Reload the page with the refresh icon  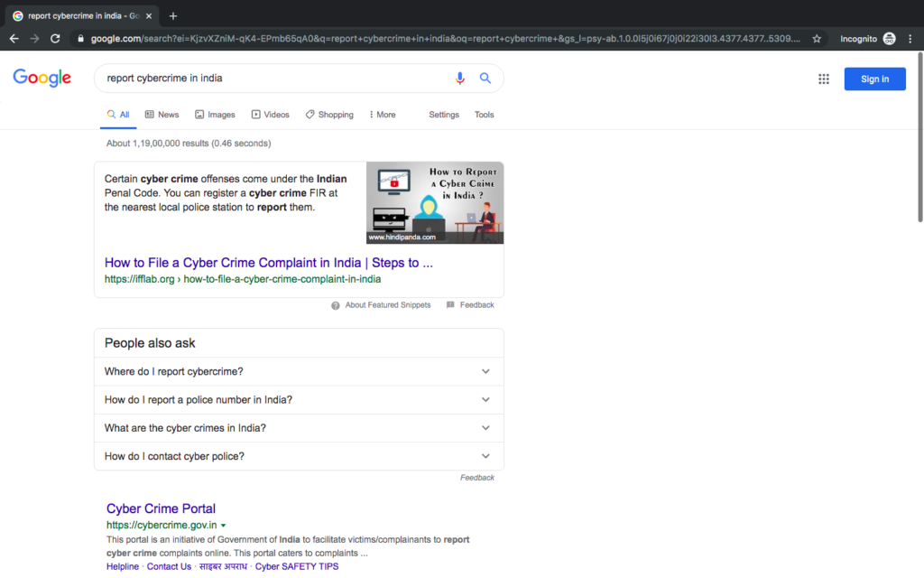(55, 38)
